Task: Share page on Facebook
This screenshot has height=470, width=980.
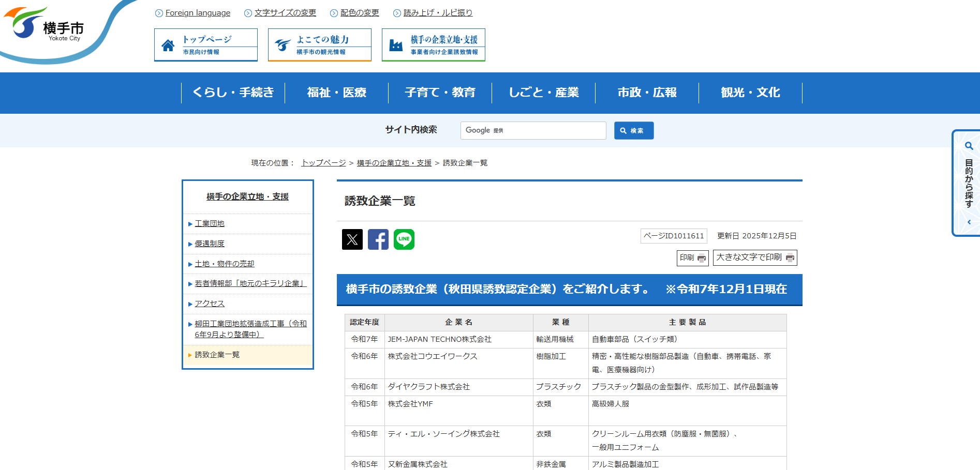Action: point(378,239)
